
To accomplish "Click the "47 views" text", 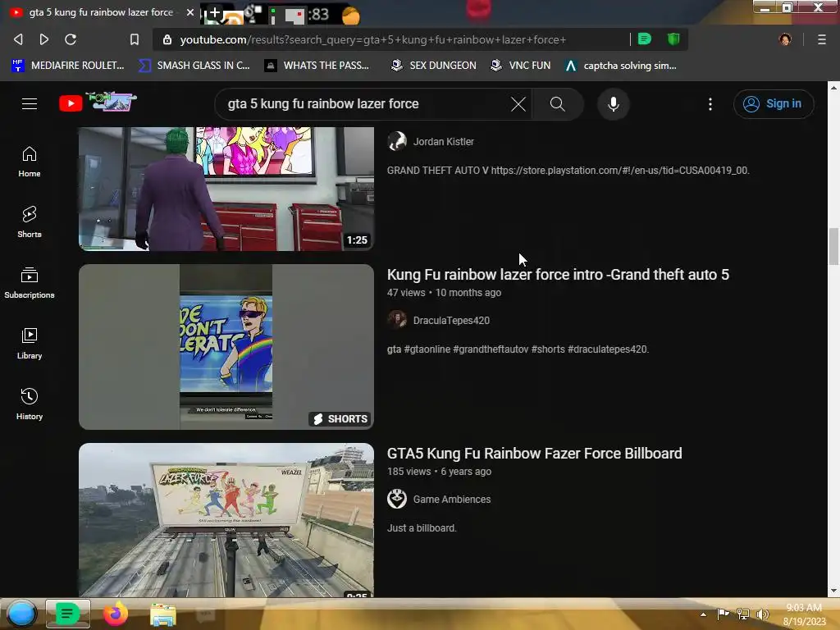I will 406,293.
